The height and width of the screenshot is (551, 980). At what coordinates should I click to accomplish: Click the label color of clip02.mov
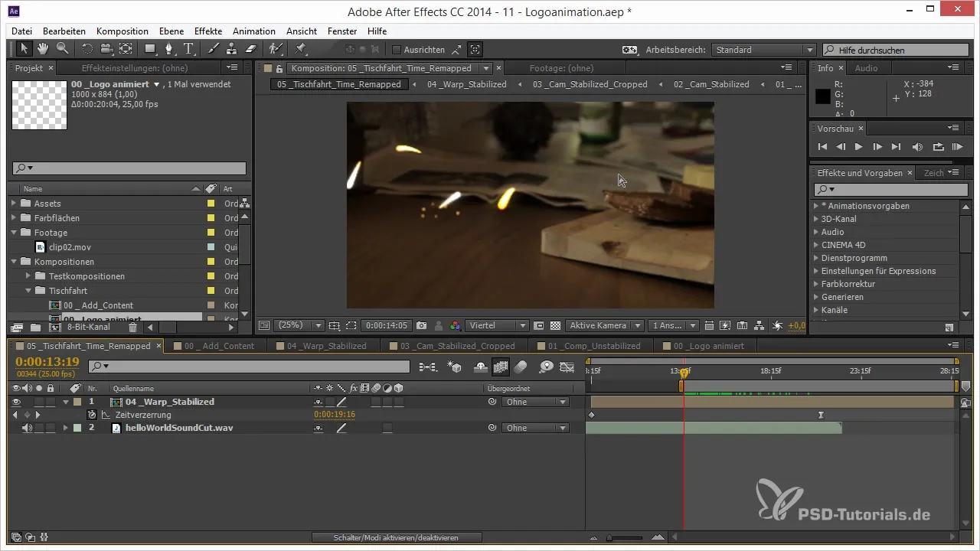[x=211, y=247]
